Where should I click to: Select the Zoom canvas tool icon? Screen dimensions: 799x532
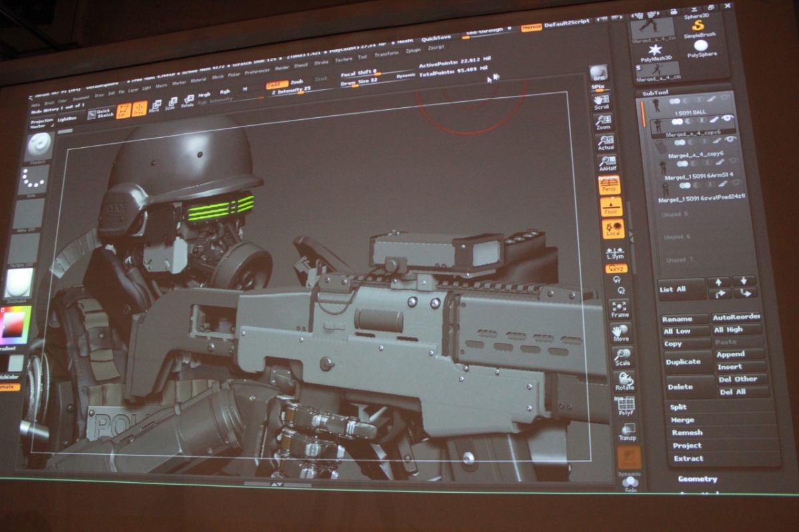(603, 122)
